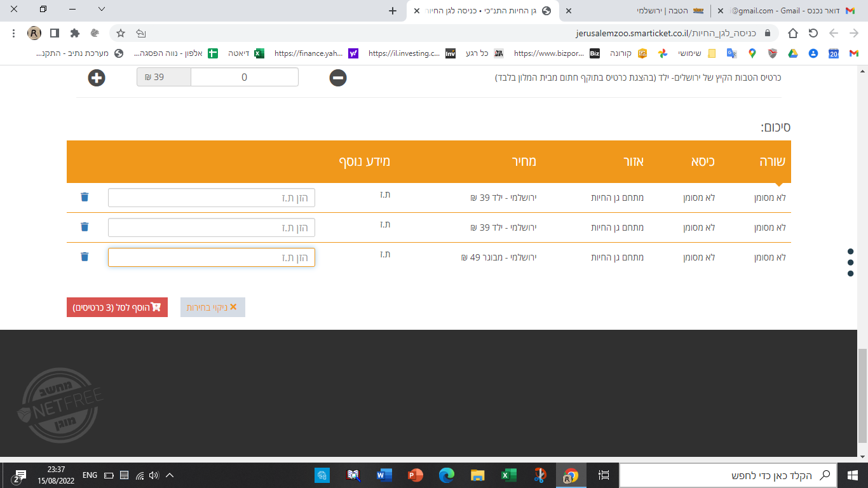Open File Explorer from the taskbar
Viewport: 868px width, 488px height.
pyautogui.click(x=478, y=475)
